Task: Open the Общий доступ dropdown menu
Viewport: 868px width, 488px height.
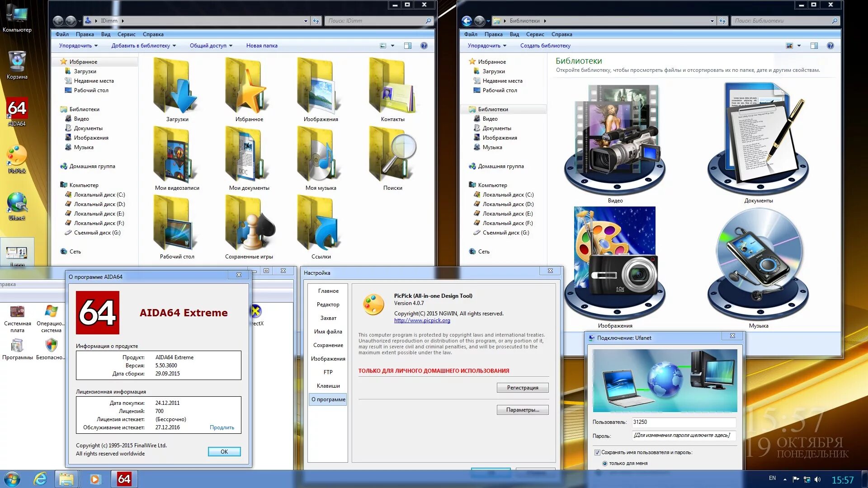Action: point(211,46)
